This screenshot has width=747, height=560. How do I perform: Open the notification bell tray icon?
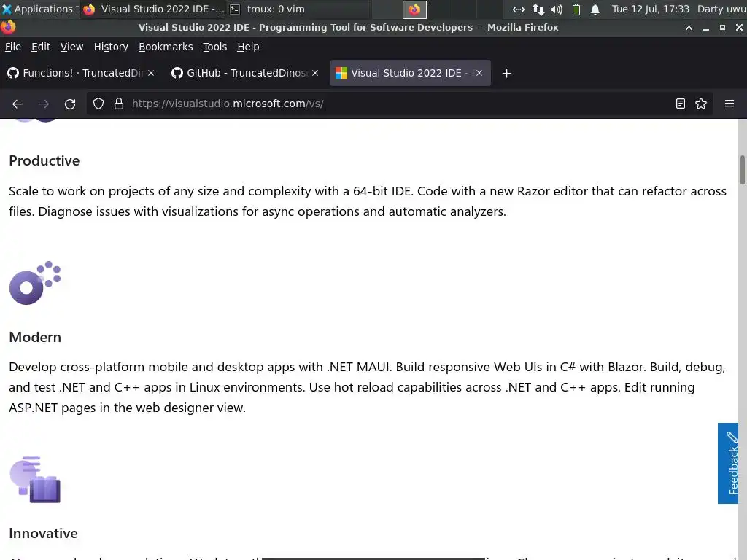tap(595, 9)
